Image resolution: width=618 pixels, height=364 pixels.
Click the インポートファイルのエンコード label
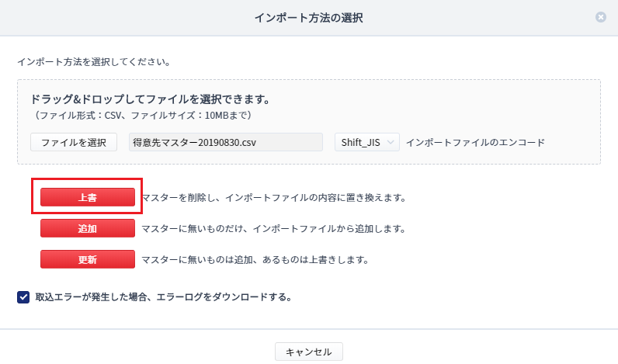click(475, 143)
